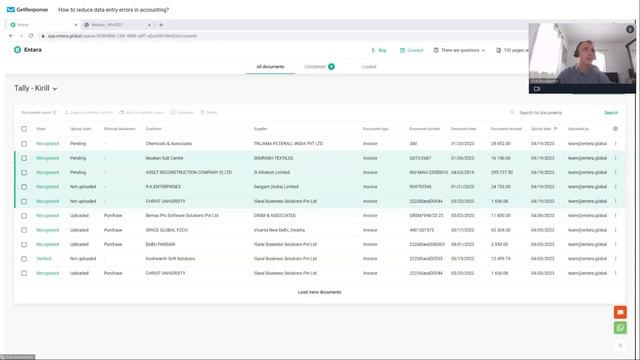Open row menu for BABU PANSARI
This screenshot has height=360, width=640.
click(x=616, y=244)
